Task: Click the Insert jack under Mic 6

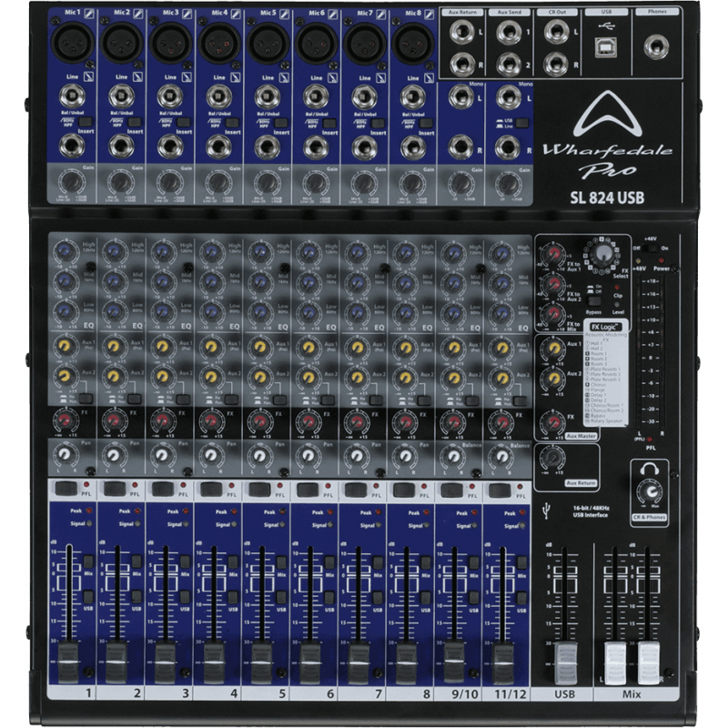Action: (x=316, y=147)
